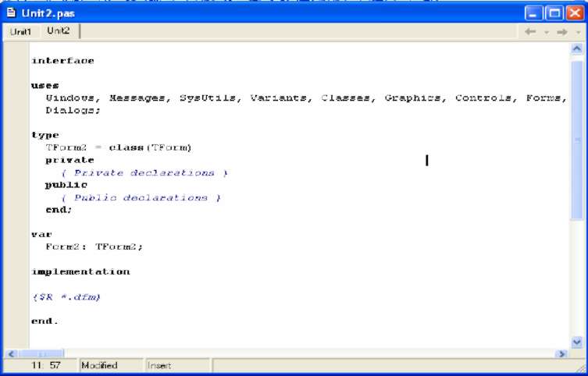
Task: Click the final 'end.' line
Action: 45,321
